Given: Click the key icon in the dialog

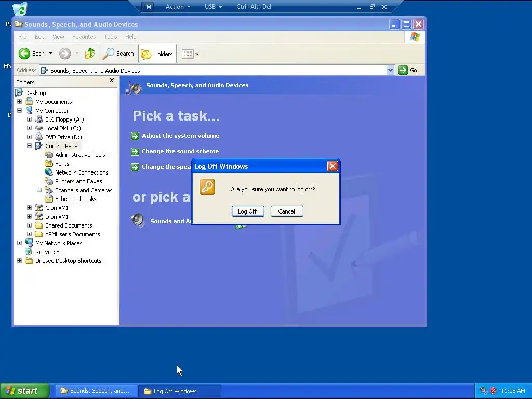Looking at the screenshot, I should pyautogui.click(x=207, y=187).
